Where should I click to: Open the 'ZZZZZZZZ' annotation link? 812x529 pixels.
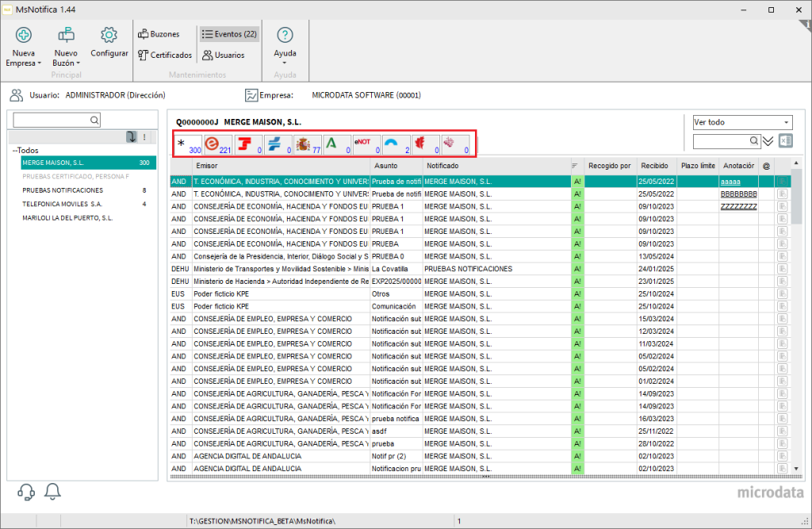(738, 207)
